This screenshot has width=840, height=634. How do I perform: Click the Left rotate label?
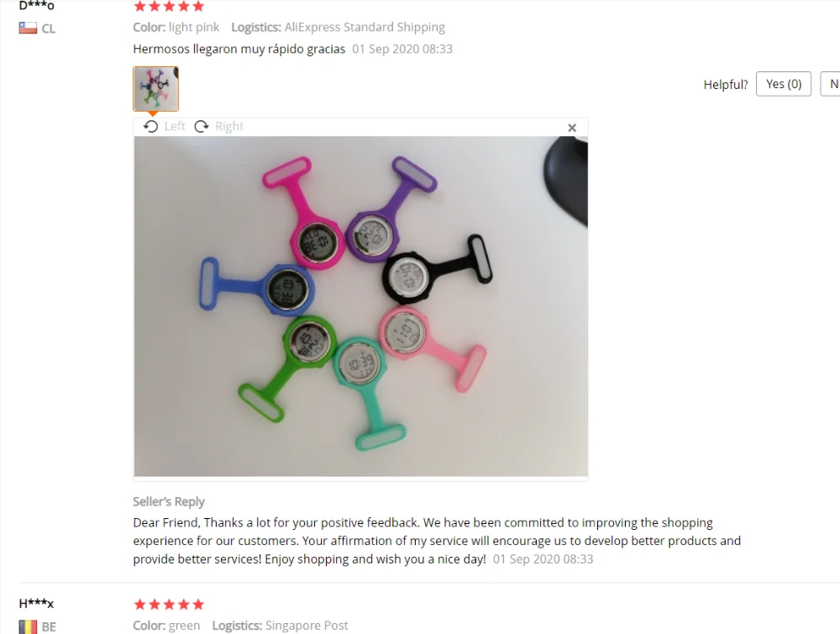[x=175, y=126]
